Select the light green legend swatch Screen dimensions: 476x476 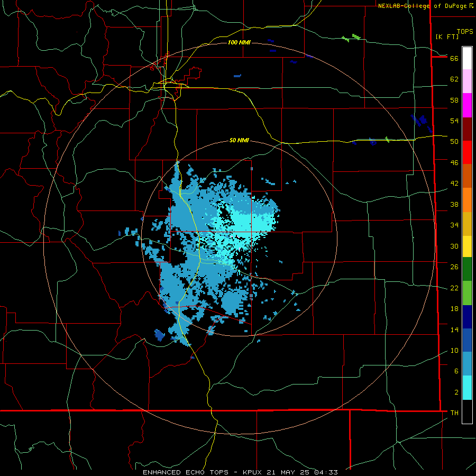[x=467, y=293]
